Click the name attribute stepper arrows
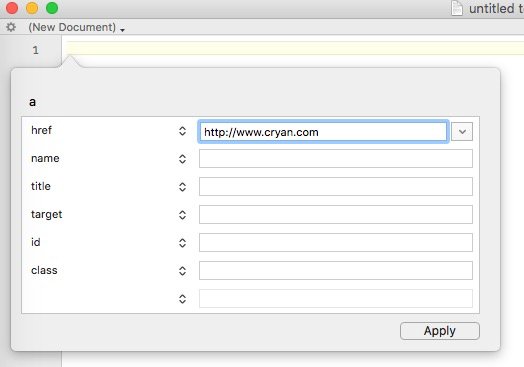Viewport: 524px width, 367px height. pos(182,159)
